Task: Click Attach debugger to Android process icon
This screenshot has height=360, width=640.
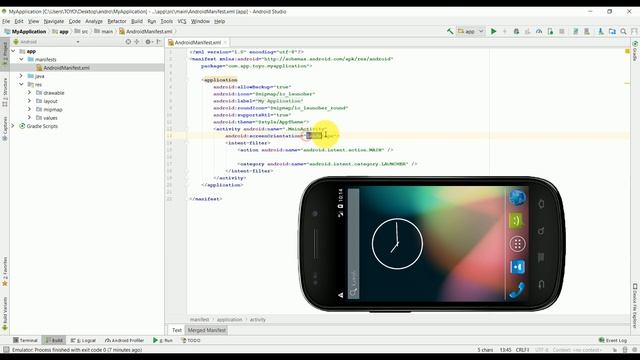Action: 550,31
